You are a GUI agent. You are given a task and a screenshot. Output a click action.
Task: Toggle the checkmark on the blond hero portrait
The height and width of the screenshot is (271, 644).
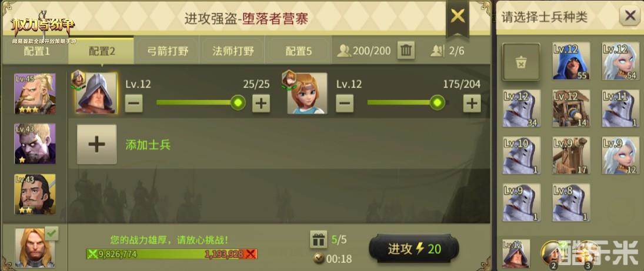click(x=52, y=233)
